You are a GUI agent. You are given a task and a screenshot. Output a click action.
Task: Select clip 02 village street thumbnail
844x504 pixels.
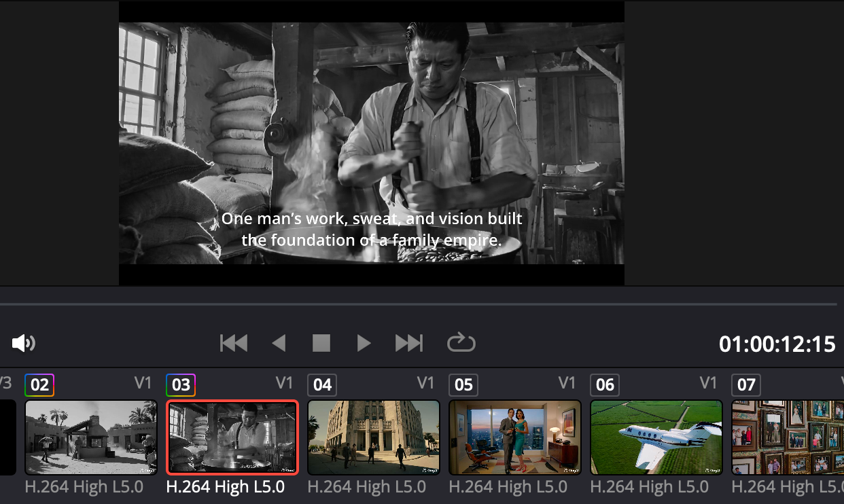click(x=91, y=437)
